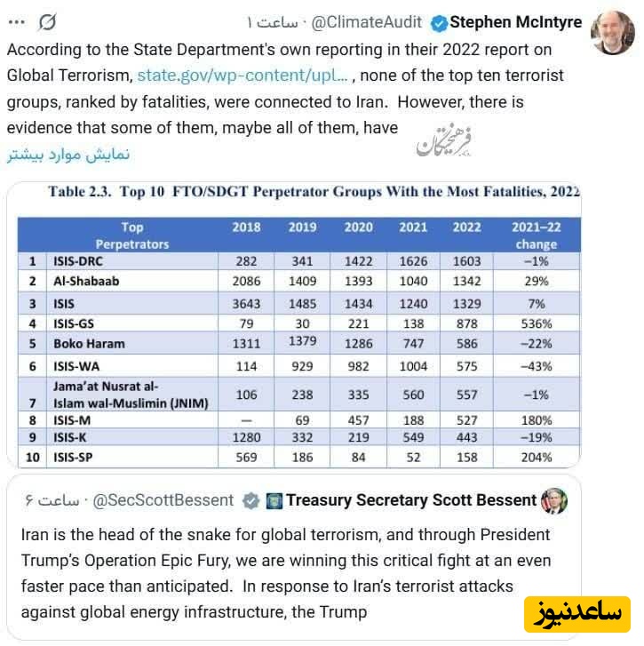This screenshot has width=644, height=646.
Task: Click Treasury Secretary Scott Bessent's name
Action: point(411,501)
